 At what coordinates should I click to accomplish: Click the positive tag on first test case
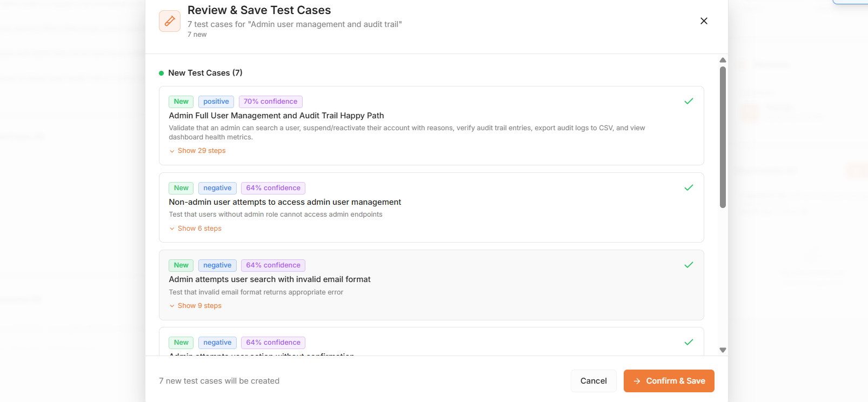216,102
